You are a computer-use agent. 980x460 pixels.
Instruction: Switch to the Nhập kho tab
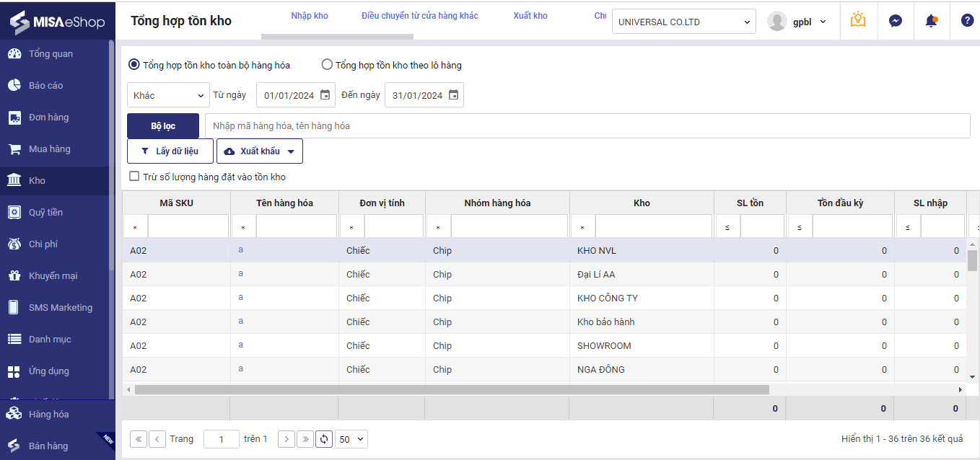click(x=310, y=16)
